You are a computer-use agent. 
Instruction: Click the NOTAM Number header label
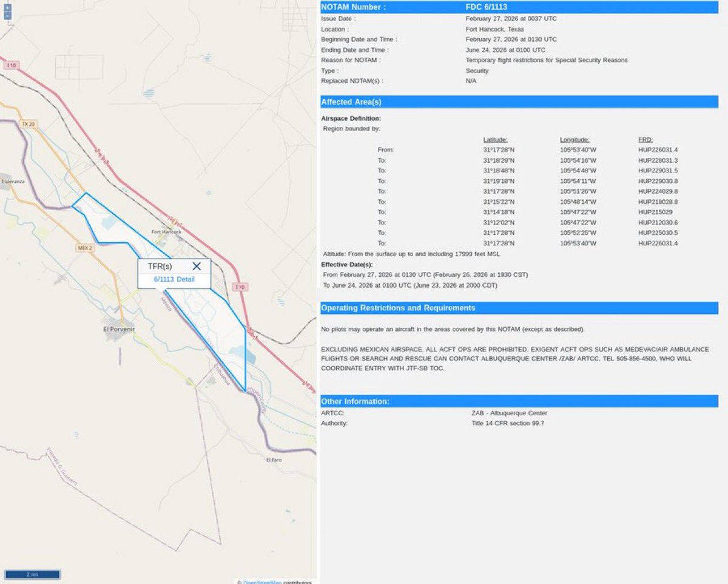click(x=353, y=7)
